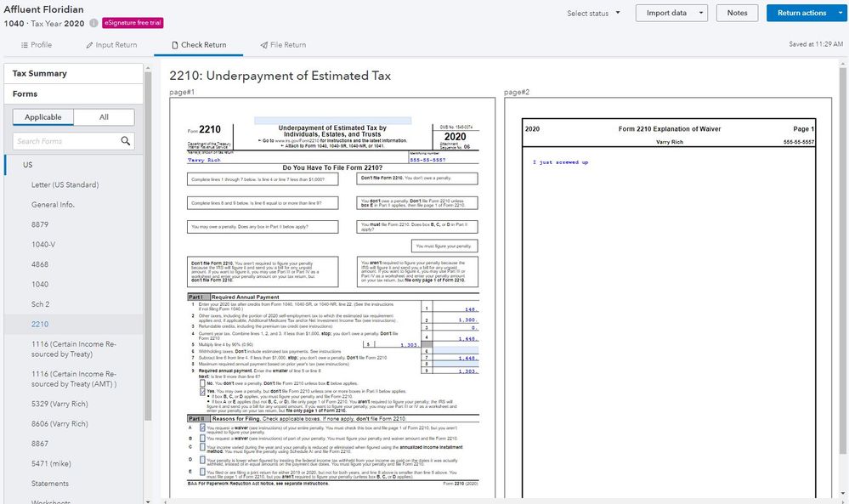Open the Select status dropdown

point(594,14)
